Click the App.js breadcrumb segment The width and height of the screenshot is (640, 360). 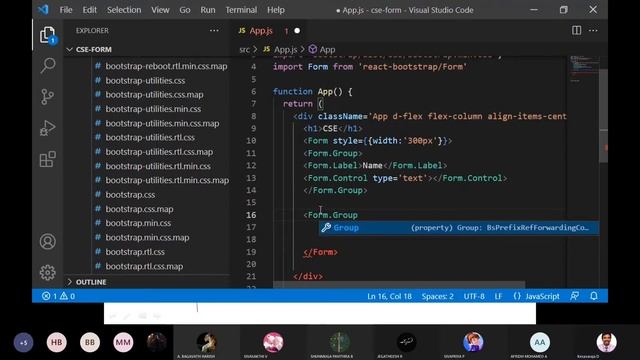(x=285, y=50)
